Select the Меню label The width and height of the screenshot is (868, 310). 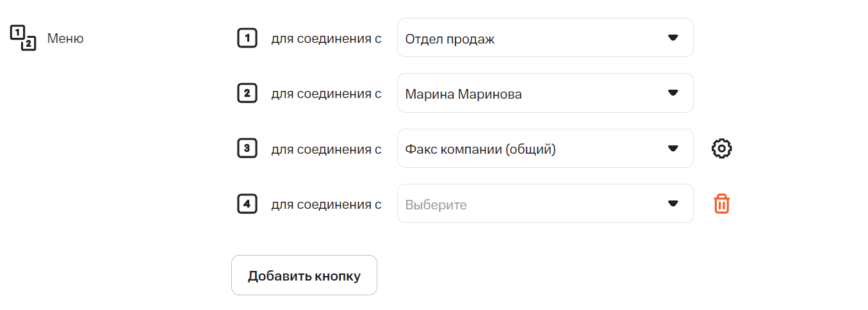[x=65, y=38]
